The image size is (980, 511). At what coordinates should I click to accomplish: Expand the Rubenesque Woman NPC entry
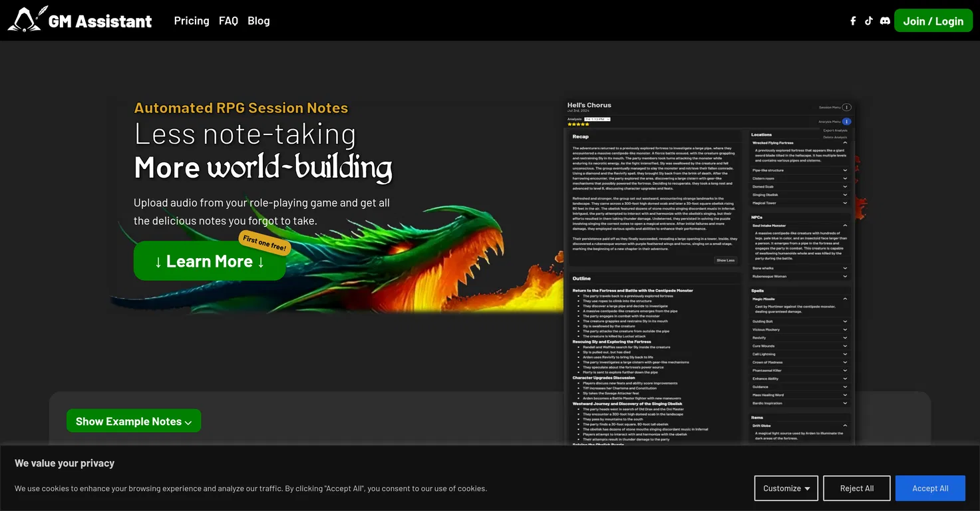point(845,276)
